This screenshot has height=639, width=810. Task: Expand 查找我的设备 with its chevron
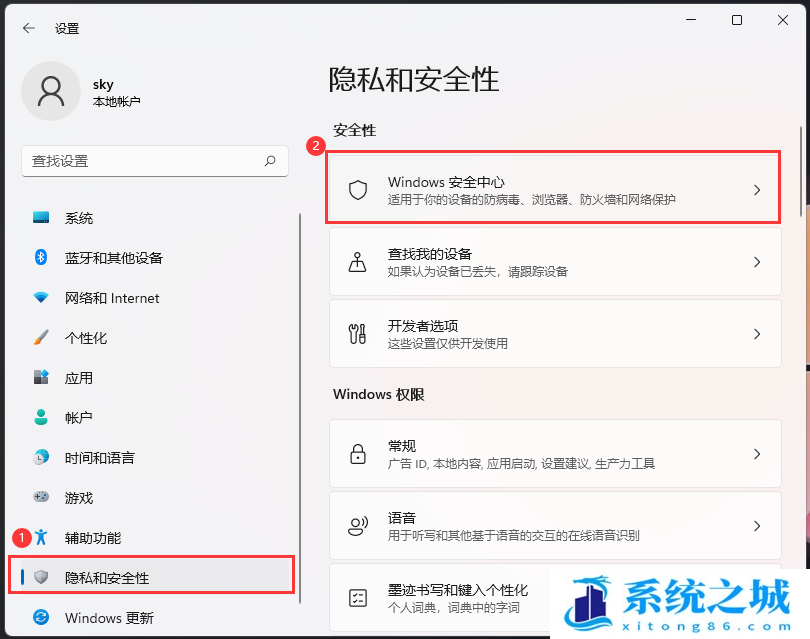(x=757, y=262)
